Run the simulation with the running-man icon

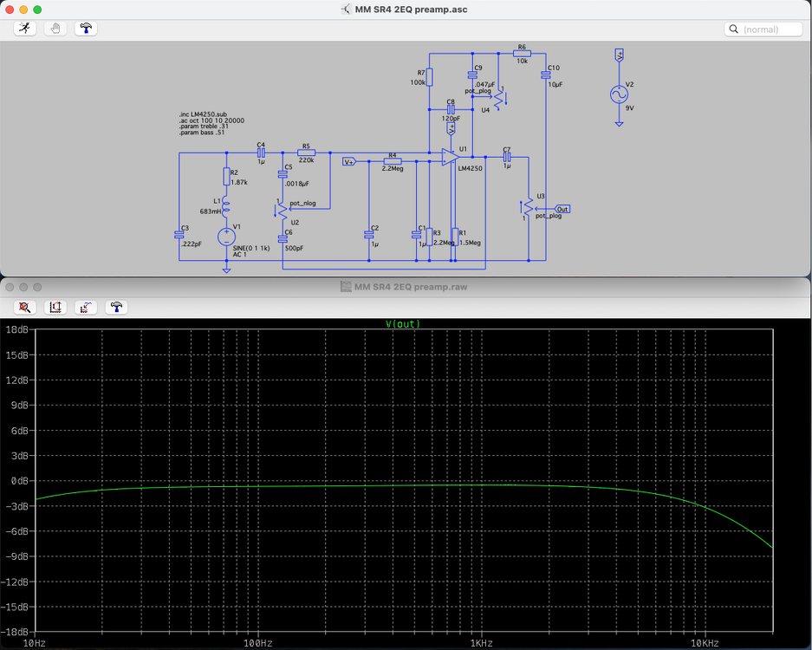click(x=24, y=28)
